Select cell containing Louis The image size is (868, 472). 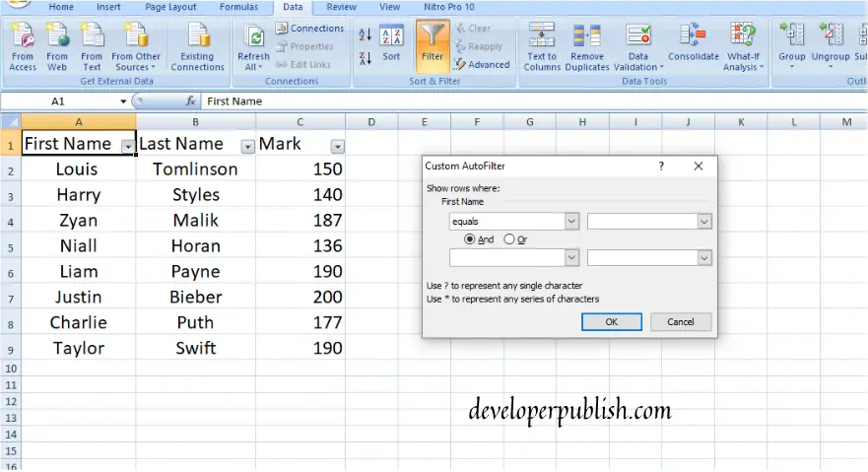coord(78,169)
